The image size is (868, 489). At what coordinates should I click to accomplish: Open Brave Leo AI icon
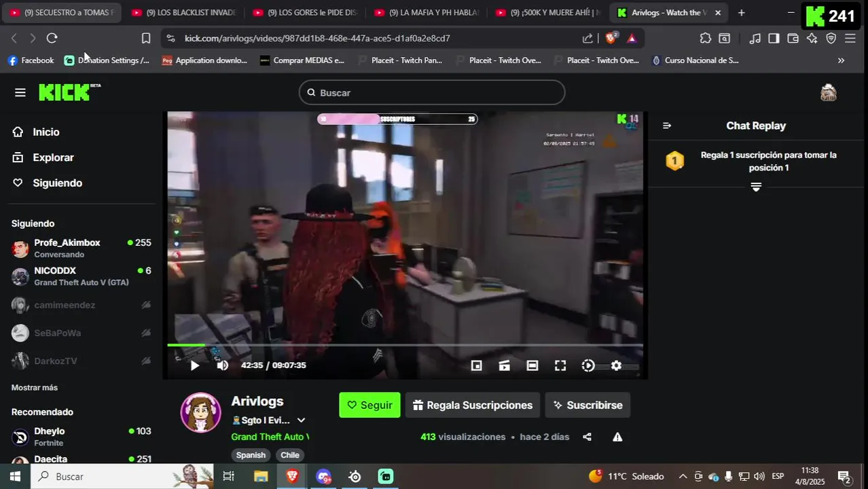812,38
